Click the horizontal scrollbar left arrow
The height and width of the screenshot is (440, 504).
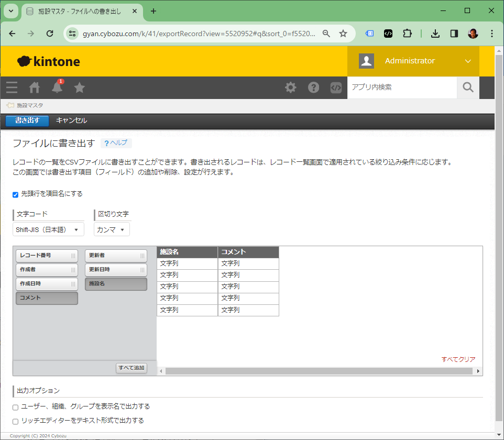[161, 371]
